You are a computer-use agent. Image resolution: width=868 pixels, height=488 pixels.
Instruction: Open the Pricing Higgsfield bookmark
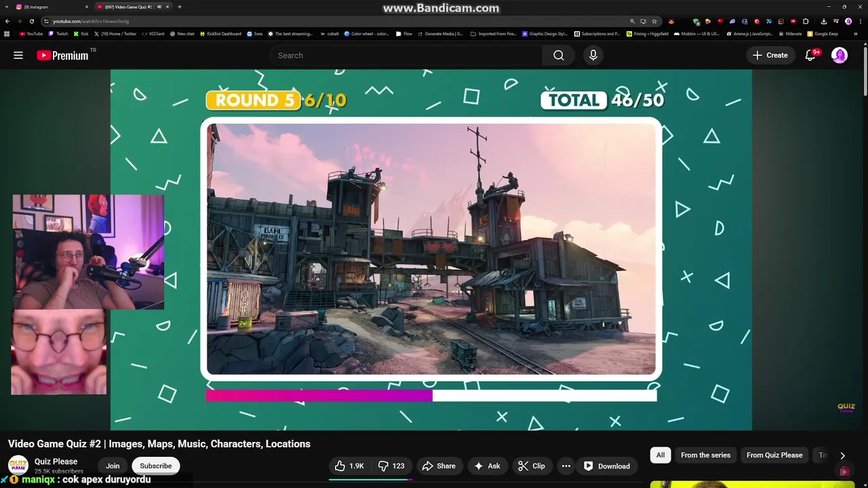point(647,33)
